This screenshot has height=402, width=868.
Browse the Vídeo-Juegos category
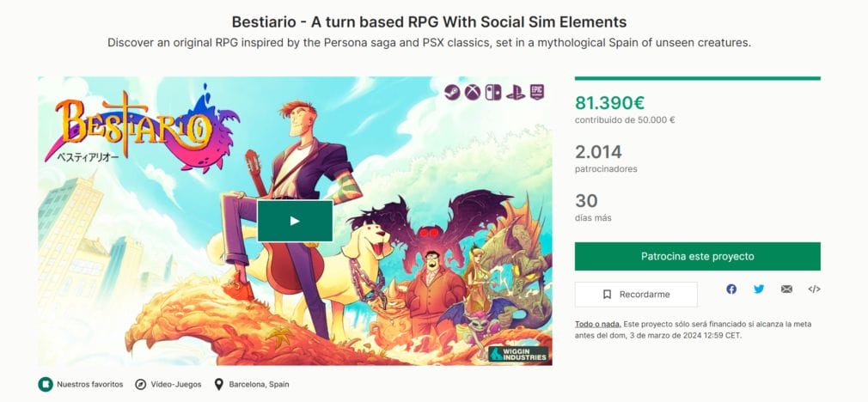175,384
